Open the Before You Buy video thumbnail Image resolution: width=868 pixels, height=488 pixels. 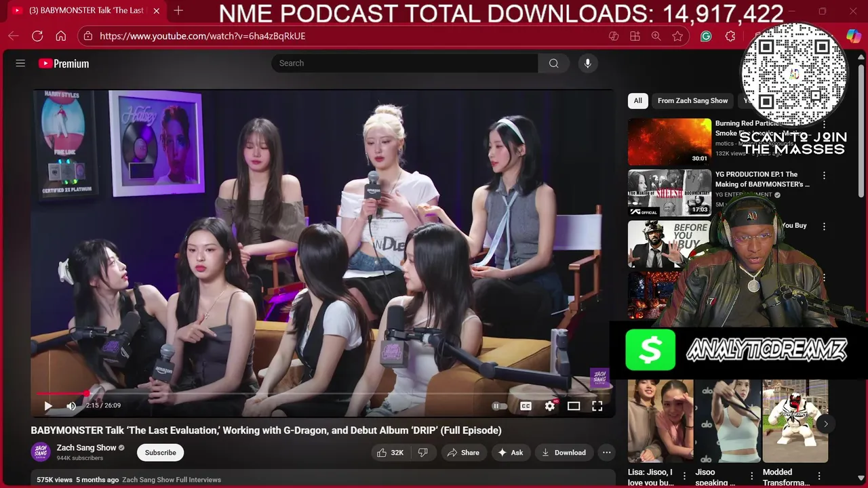pos(669,243)
